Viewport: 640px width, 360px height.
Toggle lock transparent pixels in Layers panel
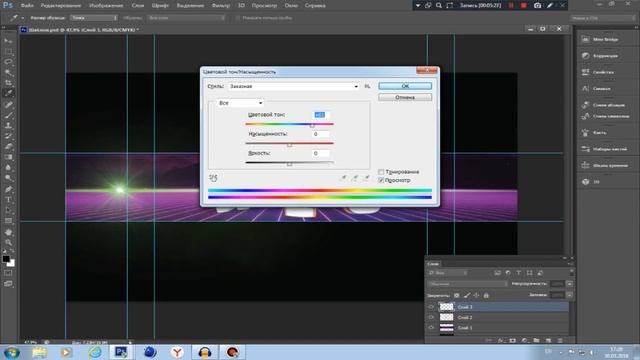point(457,295)
